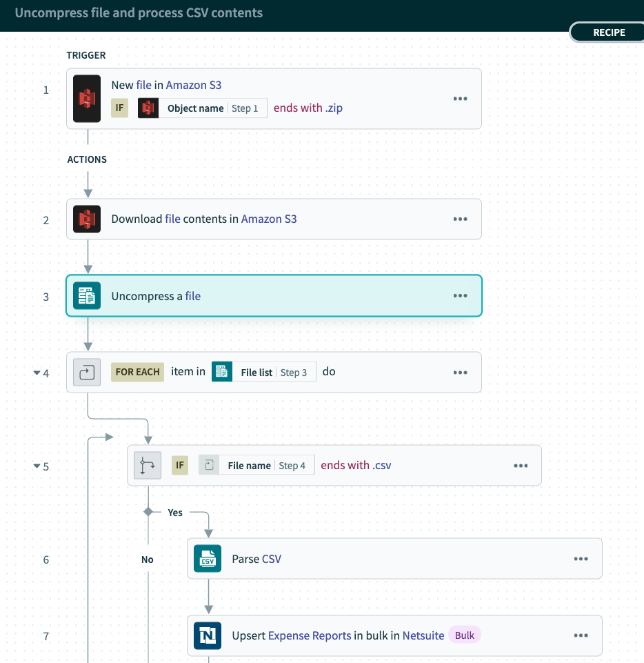Click step number 7 in the gutter

(x=46, y=636)
